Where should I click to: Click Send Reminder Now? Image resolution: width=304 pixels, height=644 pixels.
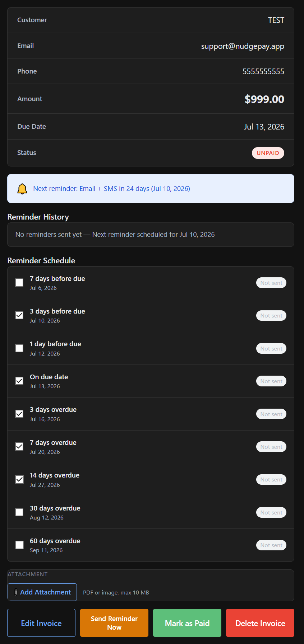pos(114,623)
